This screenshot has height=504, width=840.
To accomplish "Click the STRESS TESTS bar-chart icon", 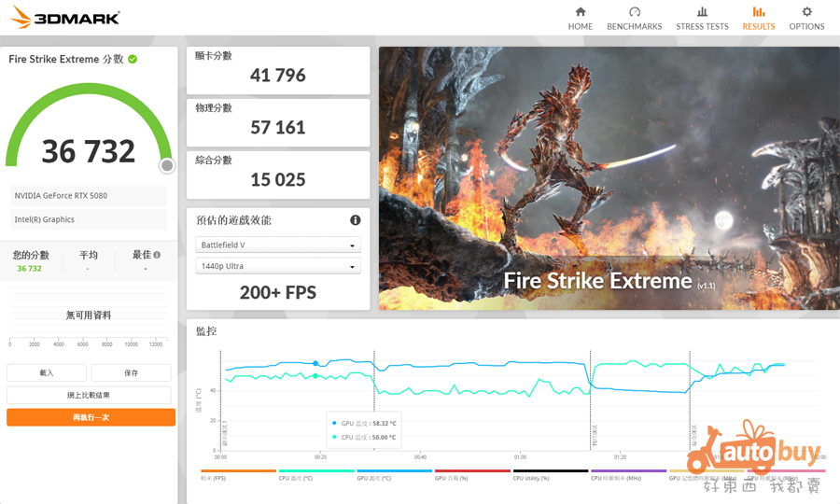I will tap(702, 12).
